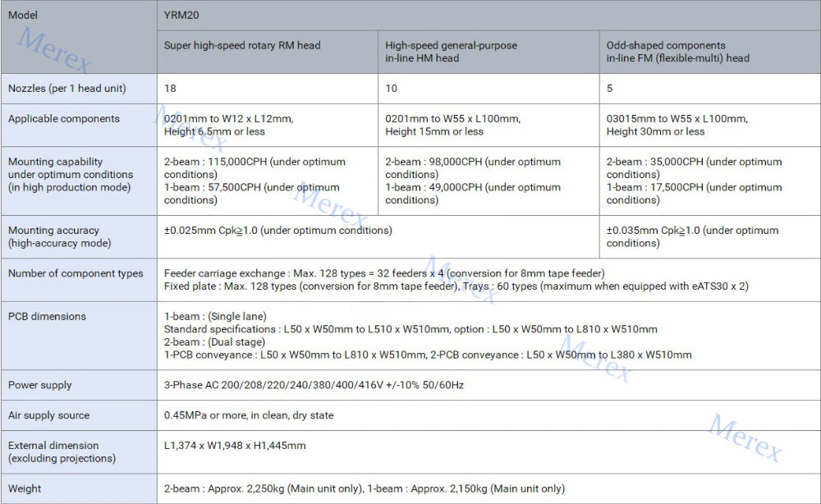Select the 'PCB dimensions' row label
This screenshot has height=504, width=821.
coord(47,316)
